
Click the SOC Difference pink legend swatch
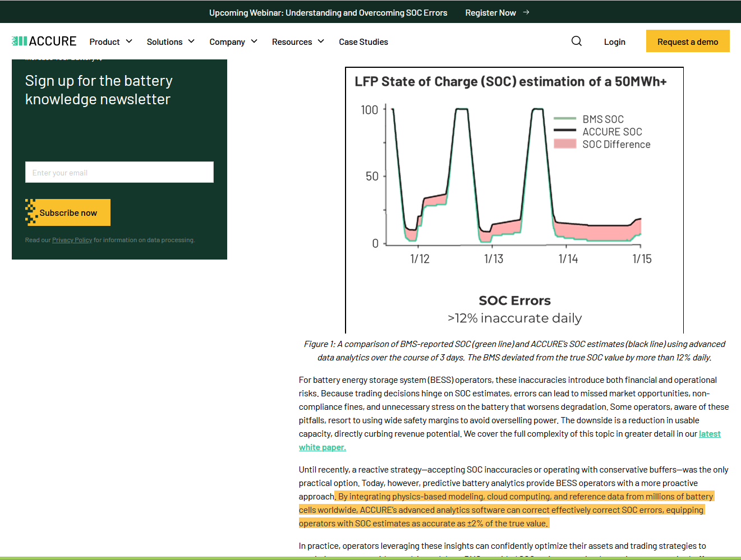565,144
